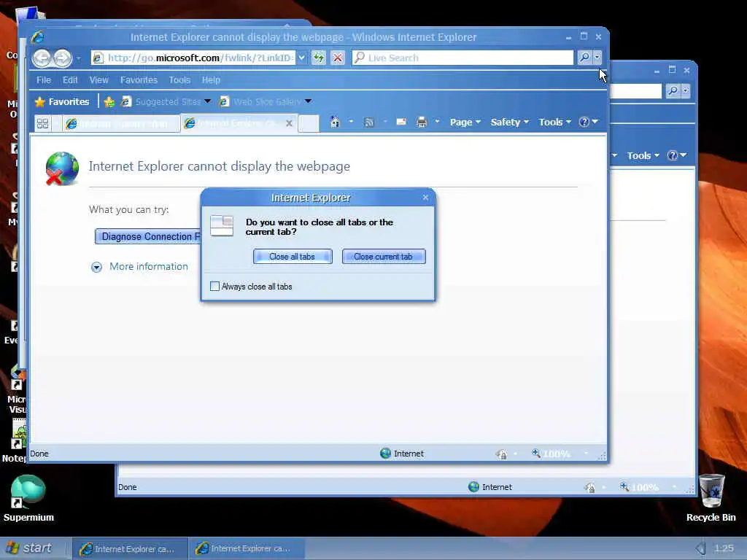Click the Close current tab button
The height and width of the screenshot is (560, 747).
[x=384, y=257]
